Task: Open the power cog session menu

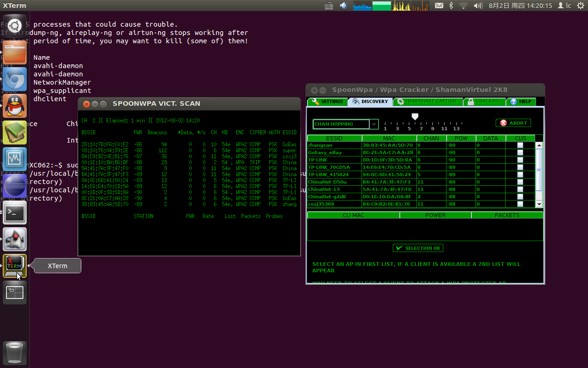Action: coord(580,6)
